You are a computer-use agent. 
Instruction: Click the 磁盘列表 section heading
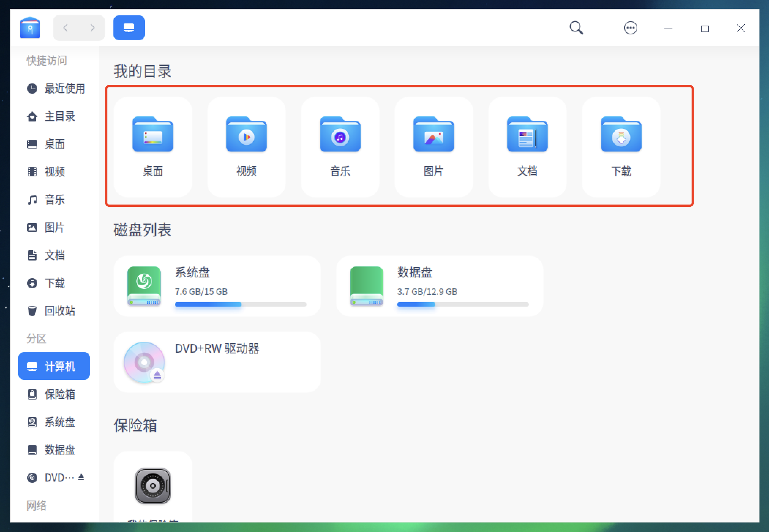143,230
